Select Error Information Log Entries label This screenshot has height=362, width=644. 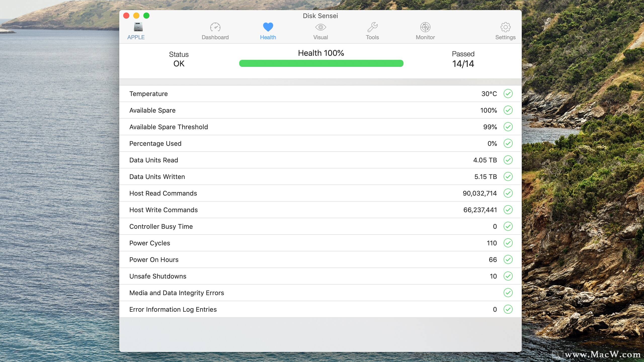173,309
